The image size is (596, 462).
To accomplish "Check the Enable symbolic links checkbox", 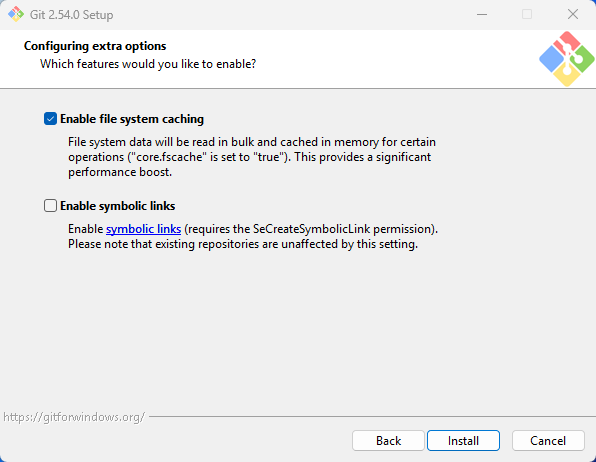I will [50, 206].
